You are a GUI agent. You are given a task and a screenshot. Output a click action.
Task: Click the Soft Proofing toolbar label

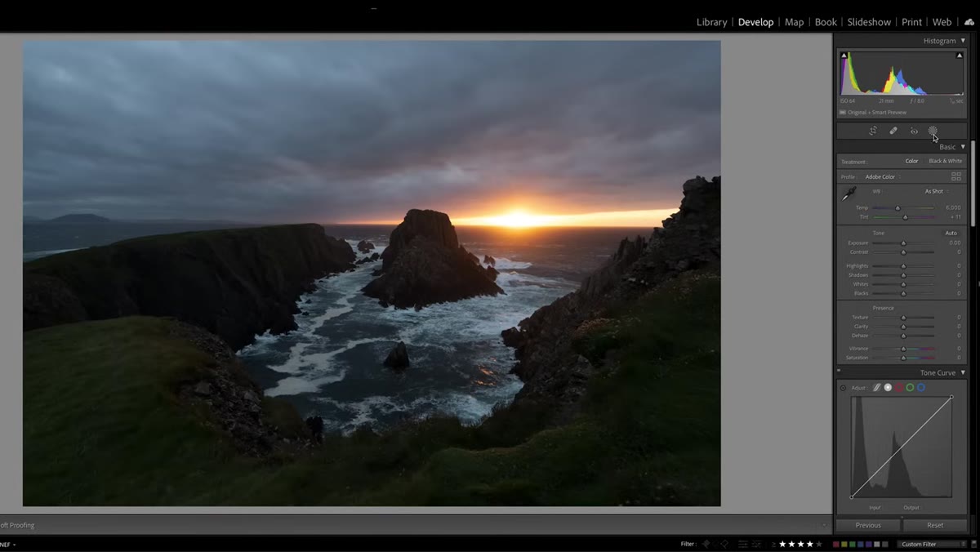click(x=17, y=525)
